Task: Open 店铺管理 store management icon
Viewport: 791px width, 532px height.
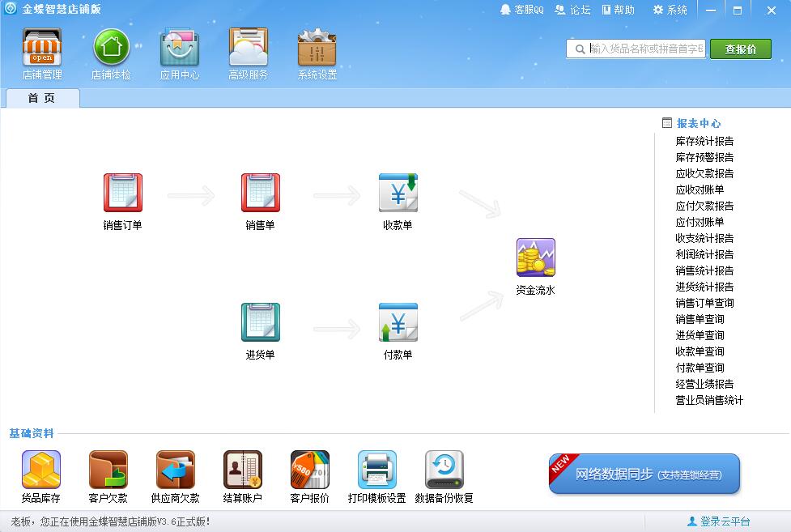Action: [42, 48]
